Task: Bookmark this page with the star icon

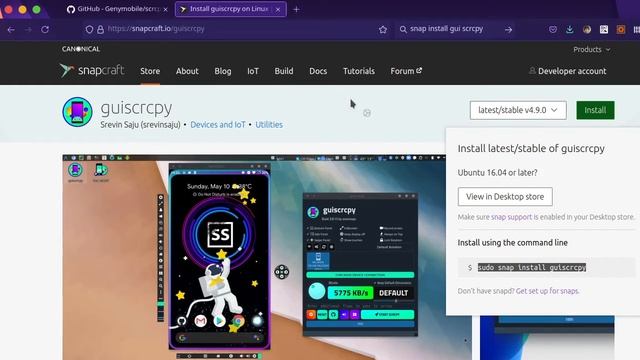Action: pyautogui.click(x=383, y=29)
